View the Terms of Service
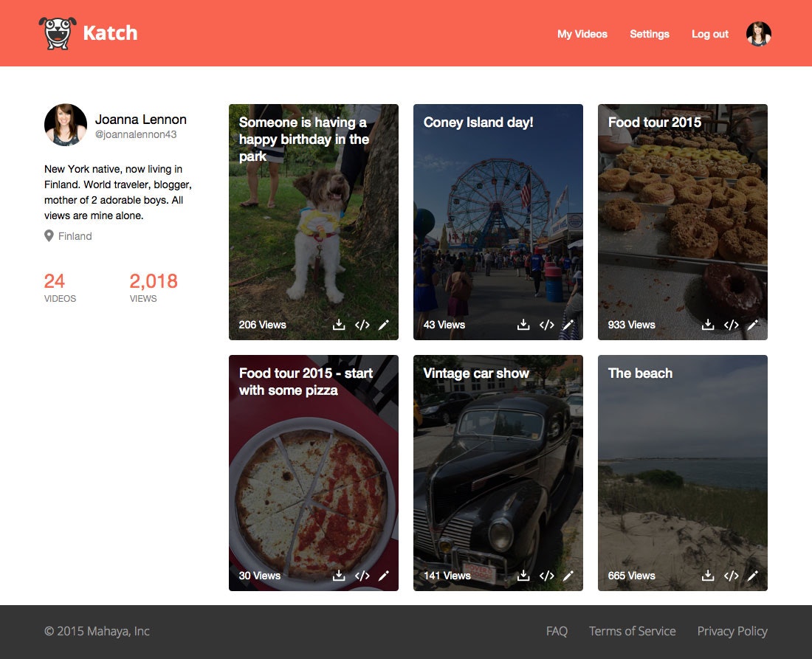This screenshot has width=812, height=659. (632, 631)
